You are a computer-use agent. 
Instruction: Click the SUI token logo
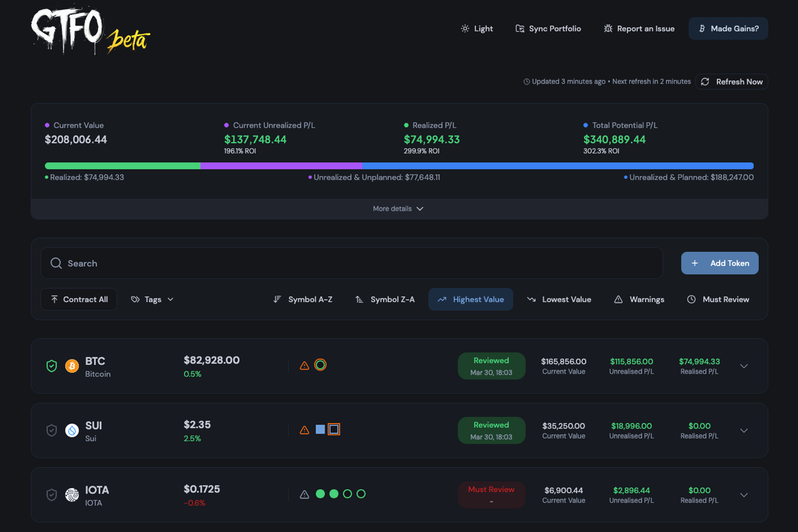pos(72,430)
